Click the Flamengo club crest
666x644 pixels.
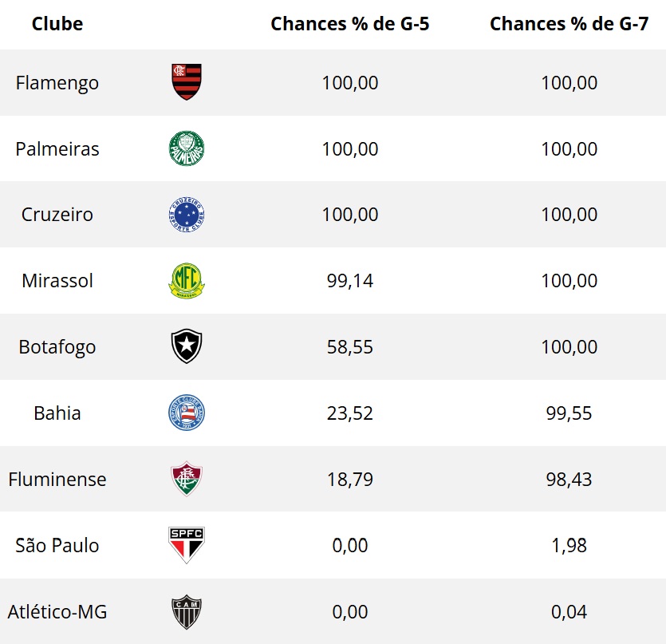click(187, 83)
